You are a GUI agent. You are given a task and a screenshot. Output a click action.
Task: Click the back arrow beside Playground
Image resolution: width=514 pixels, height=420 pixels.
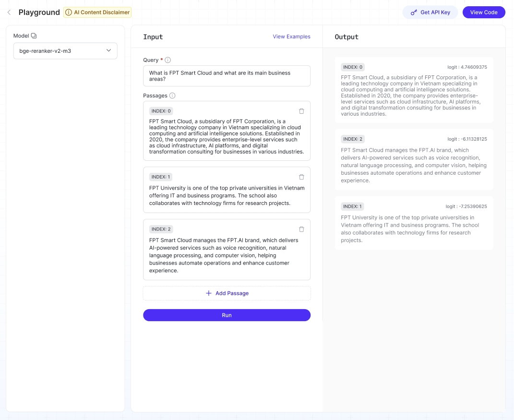[x=9, y=12]
